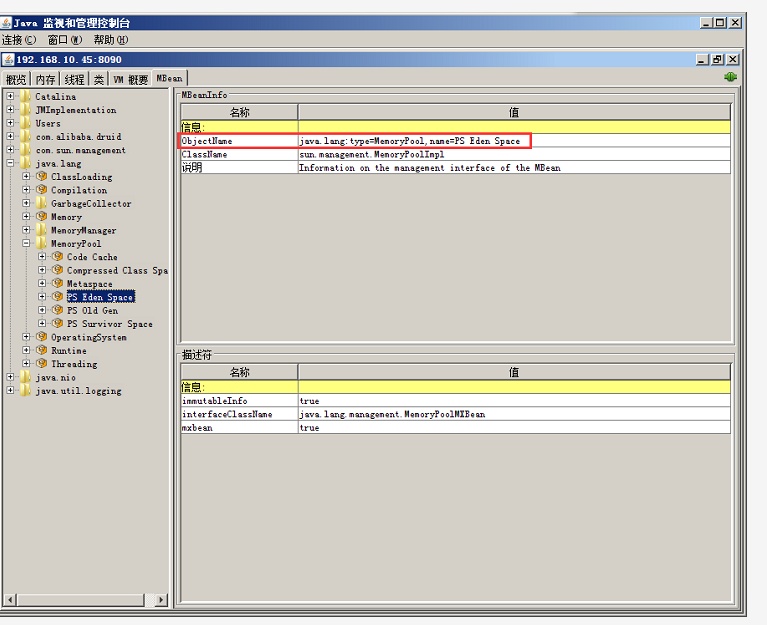Click the Java icon in main title bar
Screen dimensions: 767x625
coord(6,23)
